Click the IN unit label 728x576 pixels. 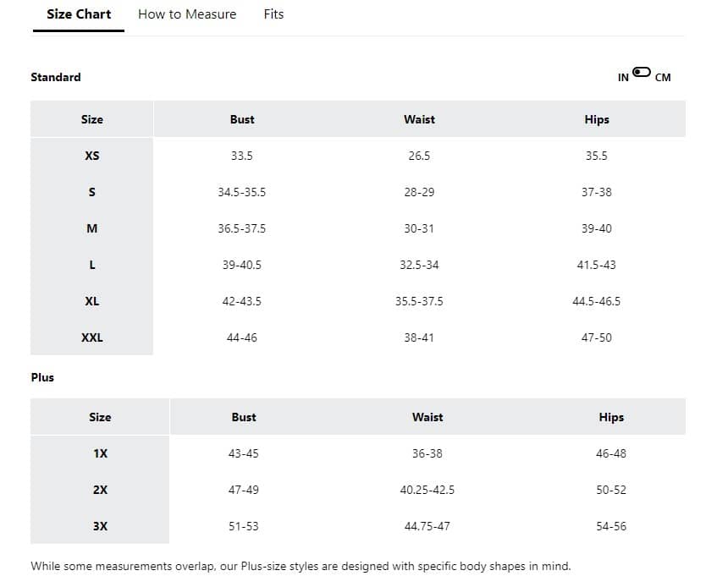point(623,78)
